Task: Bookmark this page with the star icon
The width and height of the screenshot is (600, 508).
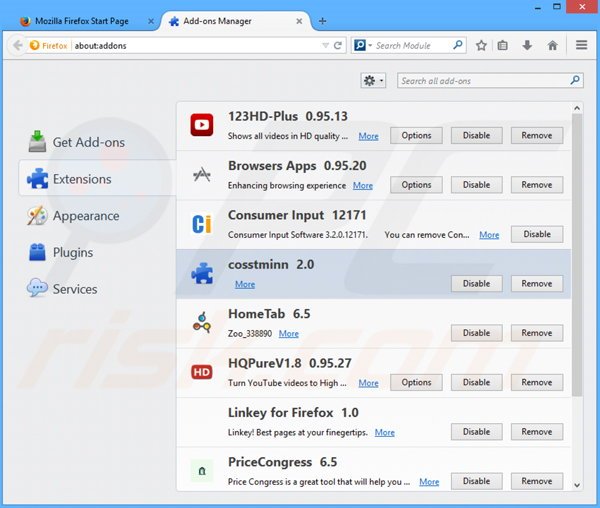Action: [481, 46]
